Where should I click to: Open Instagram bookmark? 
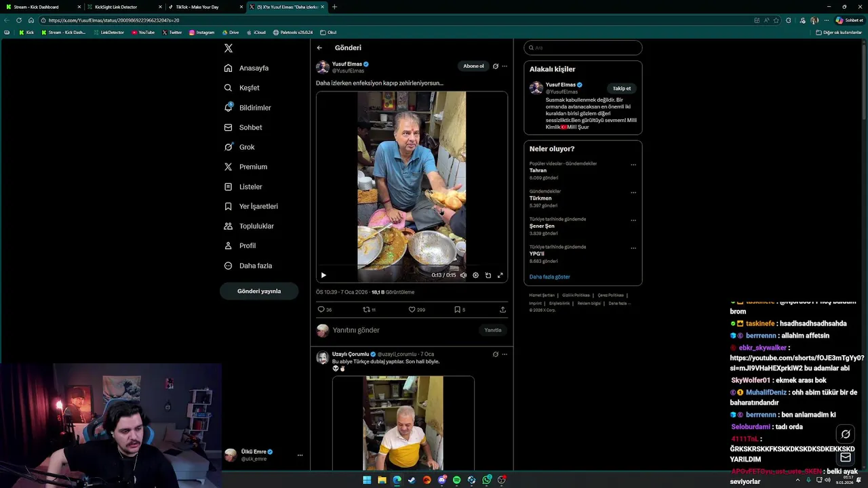point(202,33)
